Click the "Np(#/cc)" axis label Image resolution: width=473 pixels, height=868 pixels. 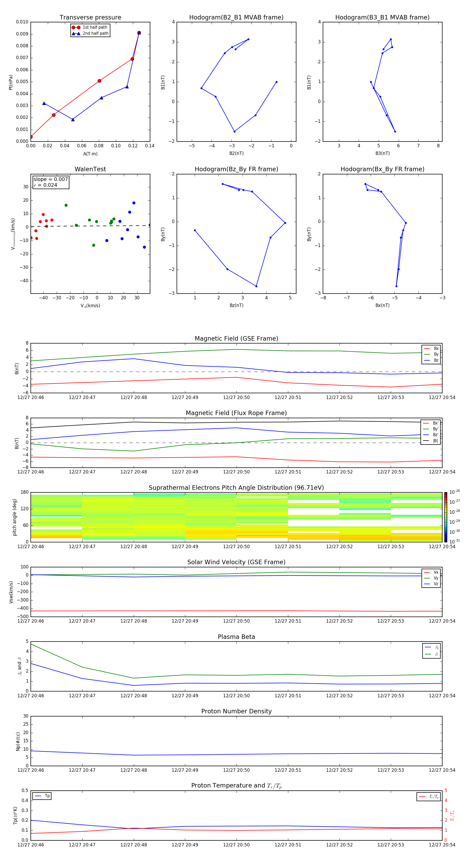[x=18, y=741]
